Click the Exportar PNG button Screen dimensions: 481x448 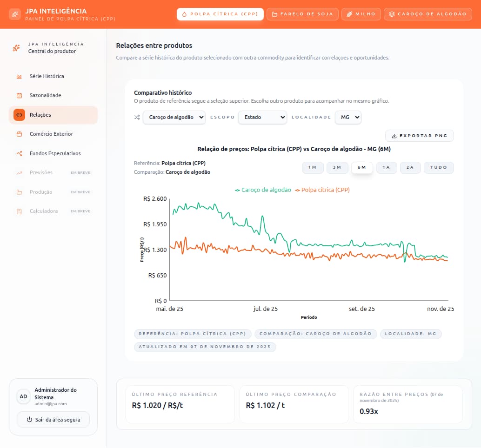(x=419, y=136)
